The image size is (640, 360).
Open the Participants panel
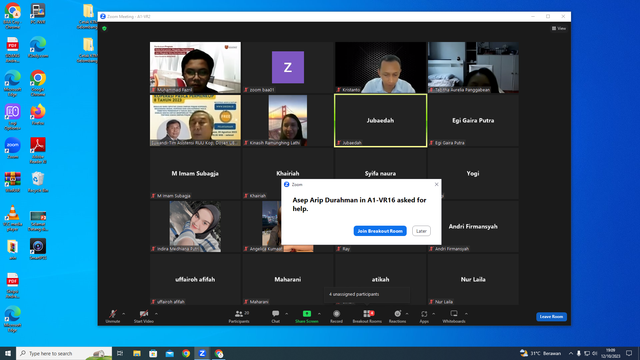(x=239, y=316)
